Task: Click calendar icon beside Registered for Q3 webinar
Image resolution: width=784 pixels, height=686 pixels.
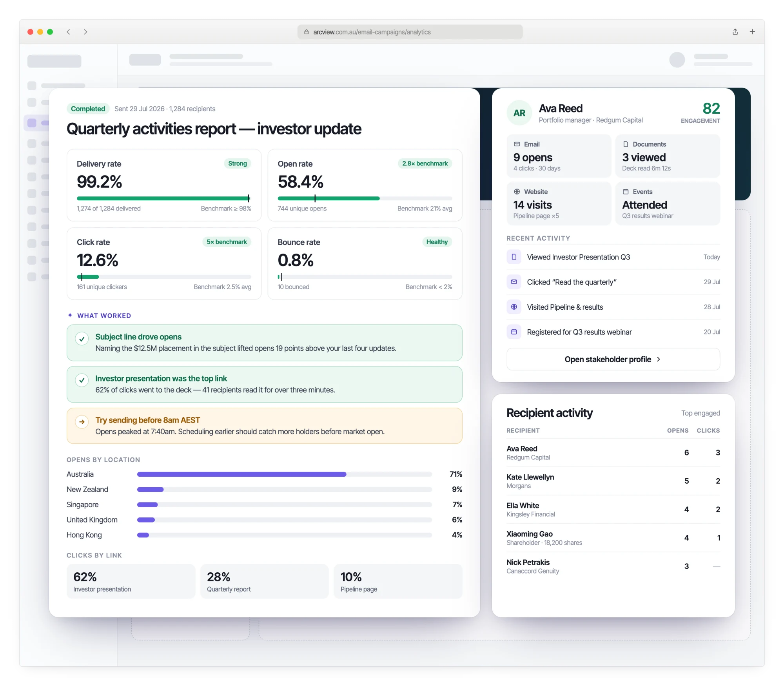Action: tap(514, 332)
